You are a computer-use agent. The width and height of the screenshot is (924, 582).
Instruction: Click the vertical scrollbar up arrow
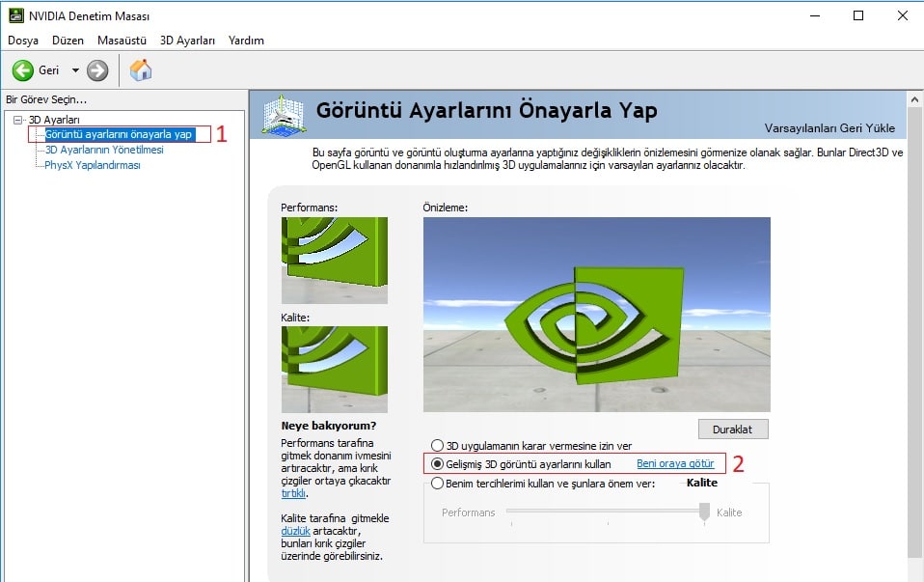pyautogui.click(x=914, y=99)
